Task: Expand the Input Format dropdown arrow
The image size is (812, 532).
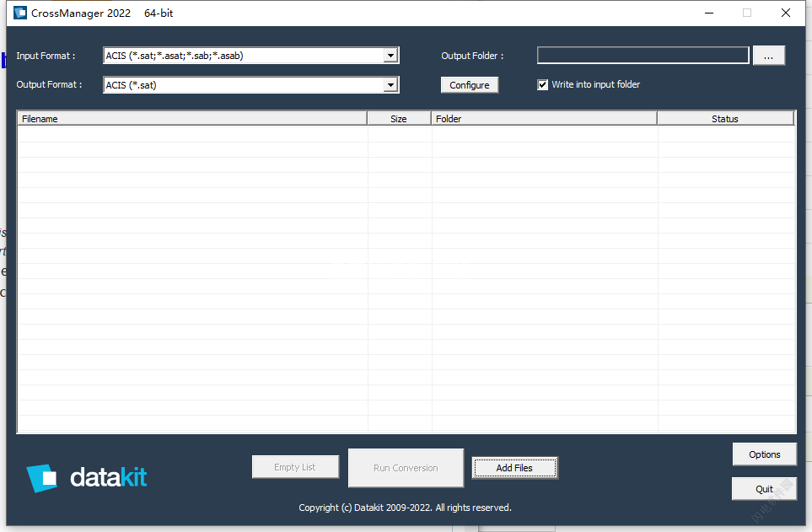Action: point(391,56)
